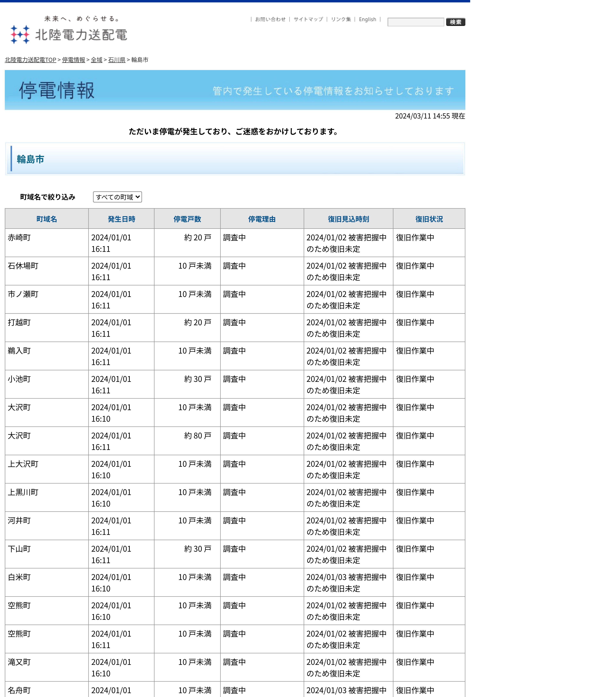Click the 停電理由 column header
This screenshot has height=697, width=616.
262,219
